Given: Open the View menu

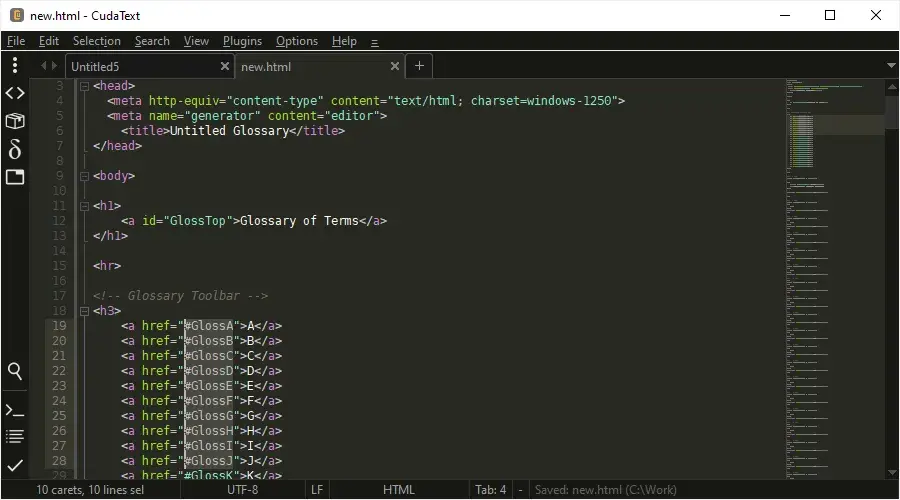Looking at the screenshot, I should [196, 41].
